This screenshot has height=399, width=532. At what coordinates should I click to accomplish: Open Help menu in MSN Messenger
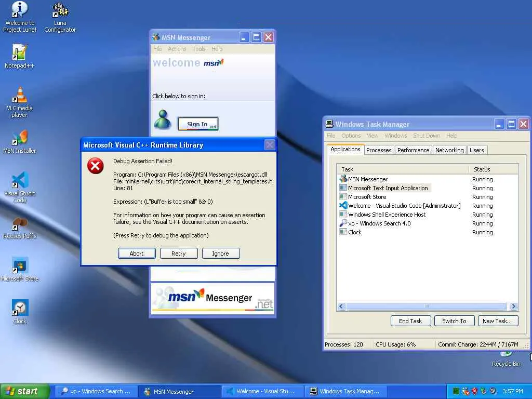pyautogui.click(x=217, y=49)
